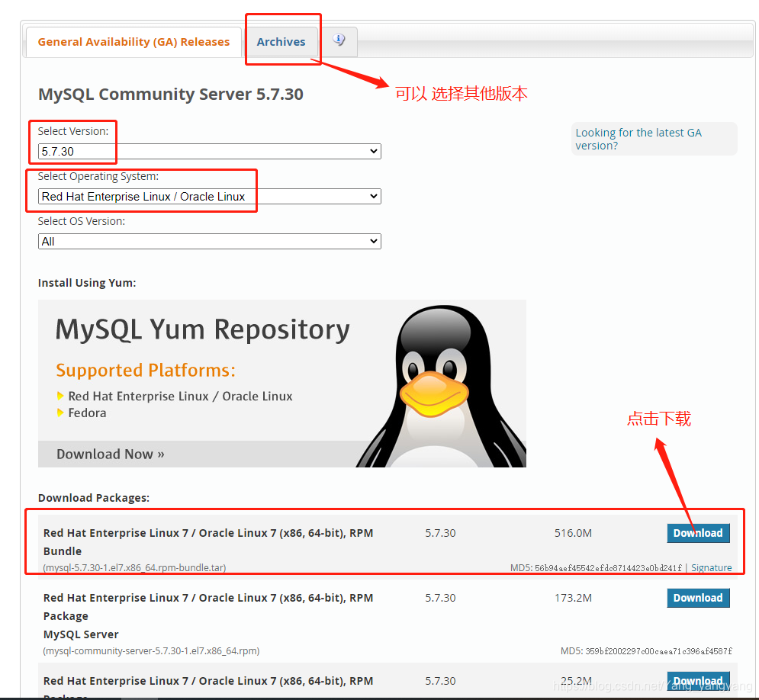Select the 'MySQL Community Server 5.7.30' heading
The image size is (759, 700).
(171, 94)
